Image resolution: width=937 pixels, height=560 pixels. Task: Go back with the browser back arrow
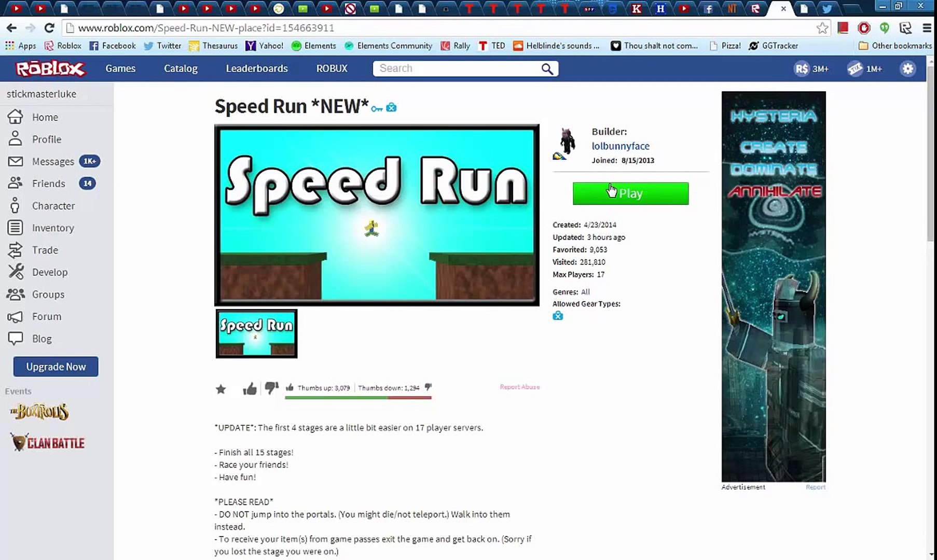tap(11, 28)
